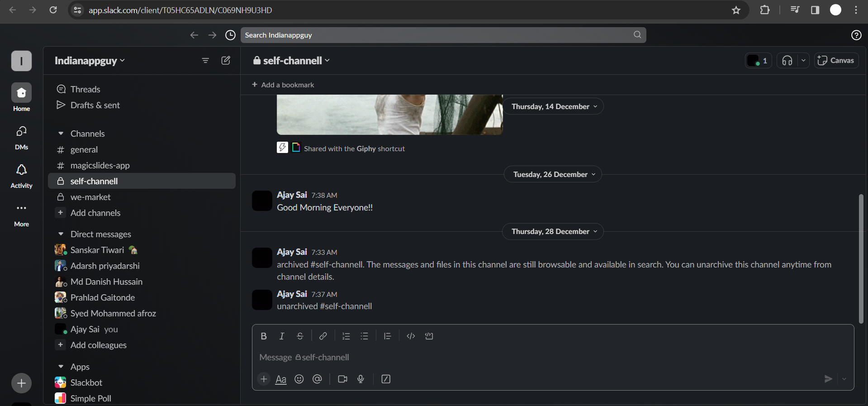Open the Threads view
868x406 pixels.
(142, 89)
